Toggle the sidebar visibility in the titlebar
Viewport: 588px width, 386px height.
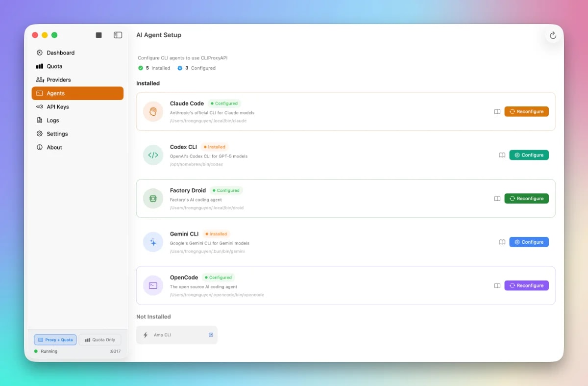pos(118,35)
